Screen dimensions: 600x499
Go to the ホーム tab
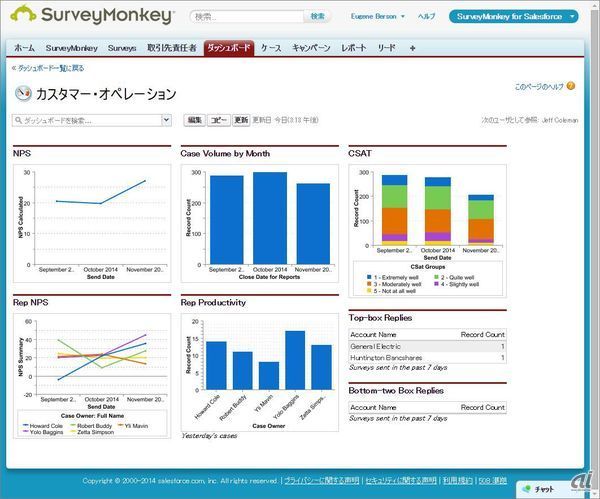pyautogui.click(x=24, y=48)
